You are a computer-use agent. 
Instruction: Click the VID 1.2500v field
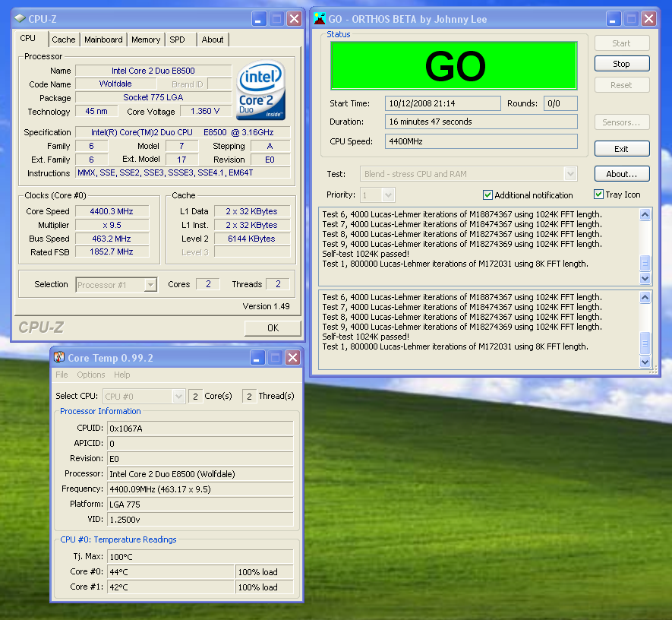point(200,520)
